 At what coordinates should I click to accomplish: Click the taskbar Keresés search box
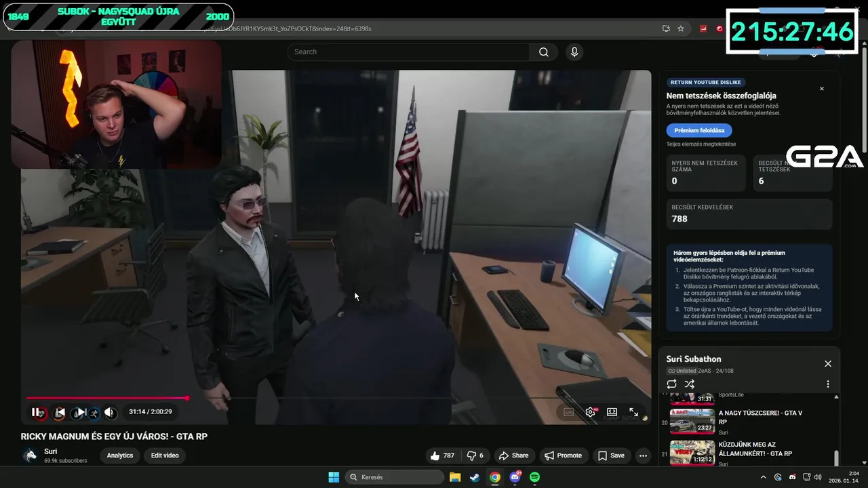393,477
